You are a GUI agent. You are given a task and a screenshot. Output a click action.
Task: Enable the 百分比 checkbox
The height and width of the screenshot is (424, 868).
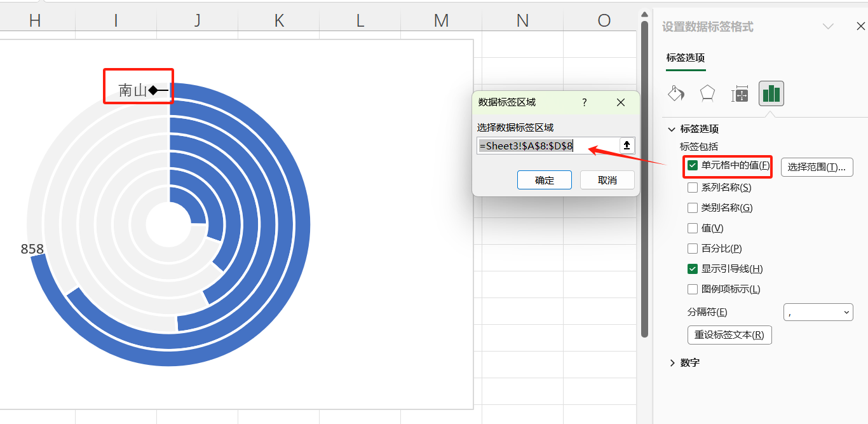[x=692, y=248]
